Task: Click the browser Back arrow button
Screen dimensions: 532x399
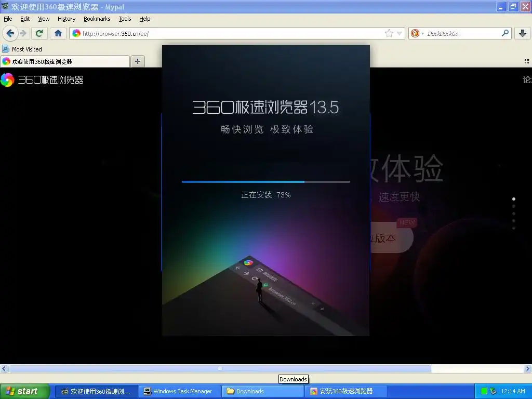Action: [10, 33]
